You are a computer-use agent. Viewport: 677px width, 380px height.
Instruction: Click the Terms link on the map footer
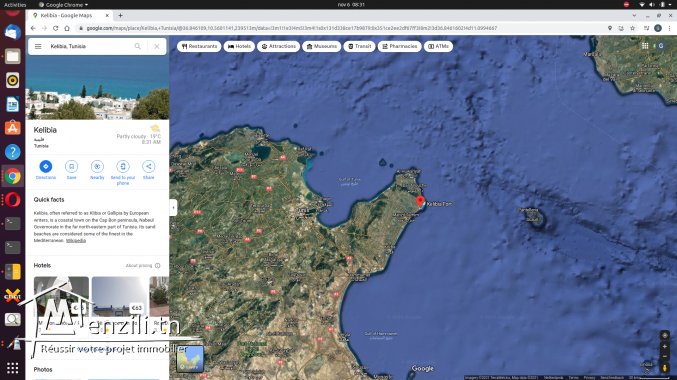coord(573,377)
